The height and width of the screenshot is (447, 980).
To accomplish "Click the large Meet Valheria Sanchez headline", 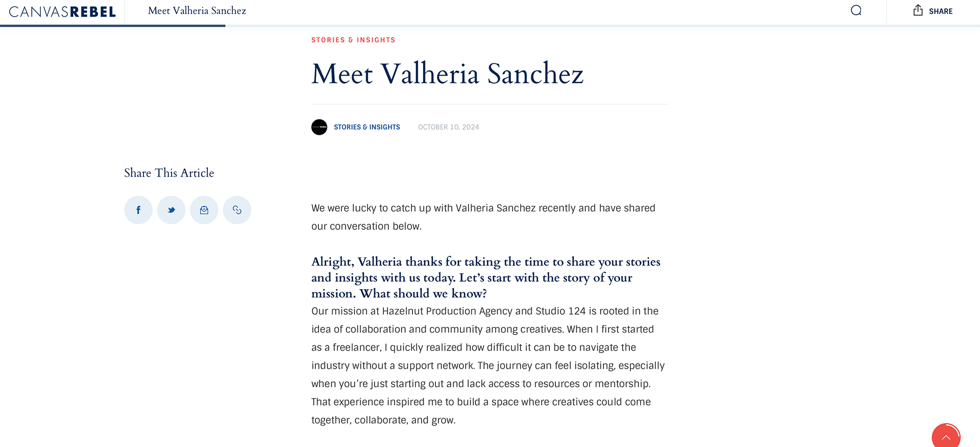I will click(447, 74).
